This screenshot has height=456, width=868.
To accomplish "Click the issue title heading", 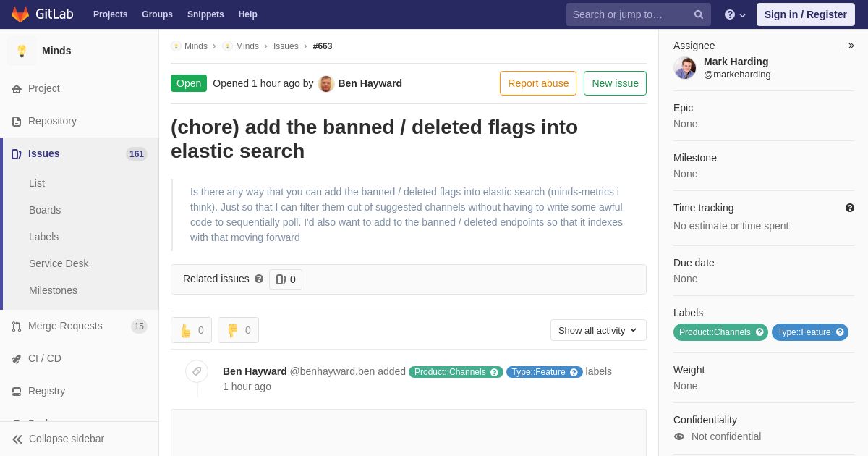I will tap(374, 139).
